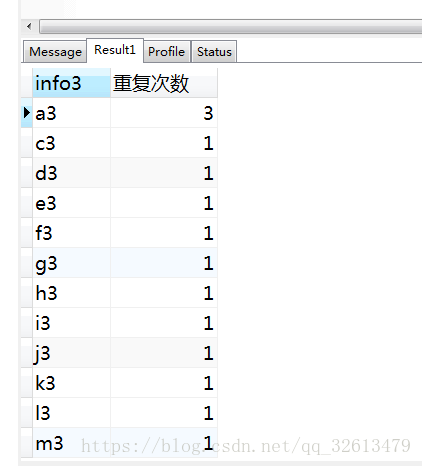Open the Status tab
The image size is (422, 466).
(x=214, y=52)
